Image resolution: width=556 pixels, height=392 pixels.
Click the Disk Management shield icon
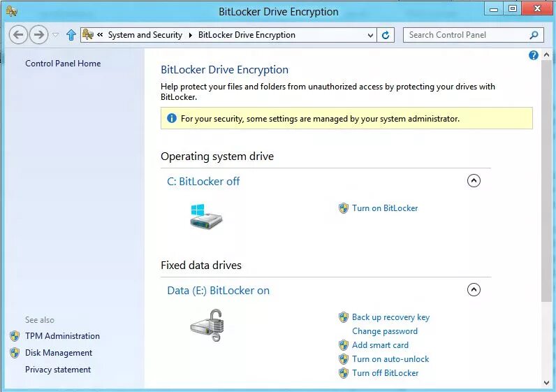(x=15, y=353)
